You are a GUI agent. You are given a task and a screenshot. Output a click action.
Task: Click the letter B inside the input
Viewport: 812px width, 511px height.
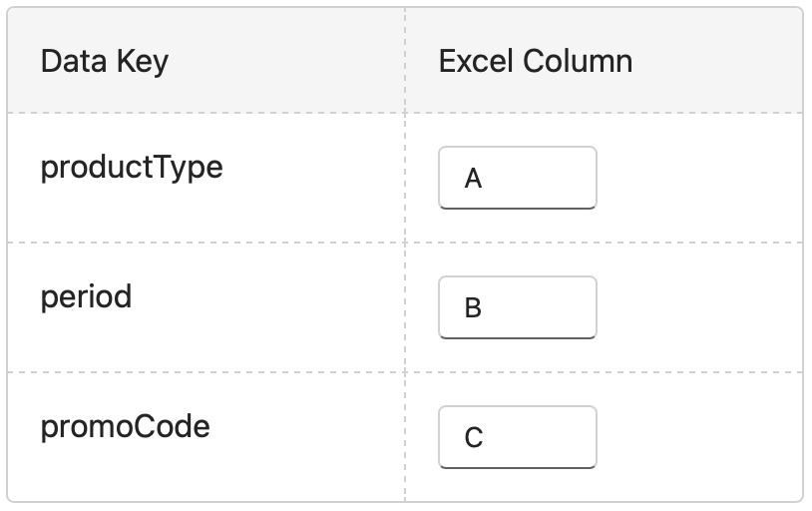[x=474, y=308]
